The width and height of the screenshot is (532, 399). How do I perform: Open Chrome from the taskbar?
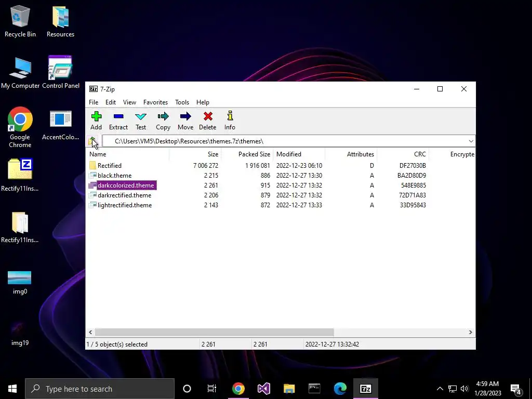point(238,389)
